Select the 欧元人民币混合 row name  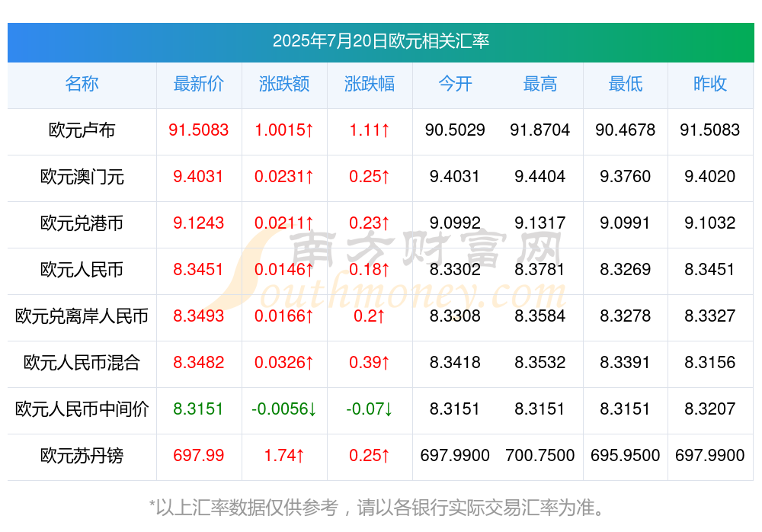pos(82,363)
